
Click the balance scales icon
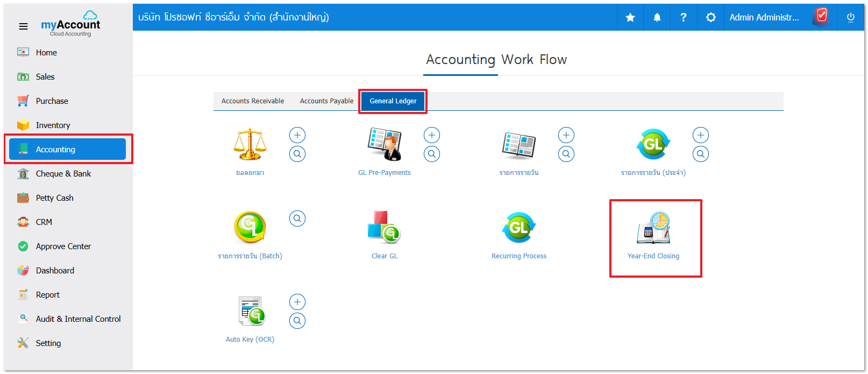pos(250,144)
